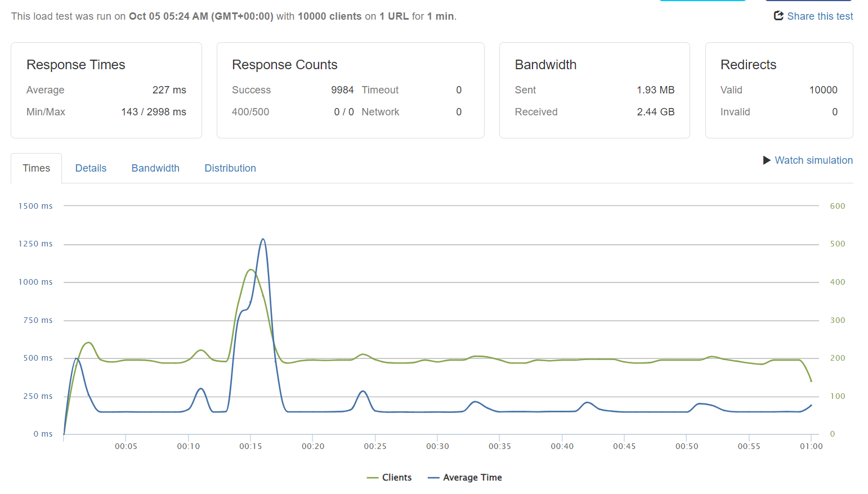Click the Timeout label
This screenshot has height=494, width=868.
(x=380, y=90)
